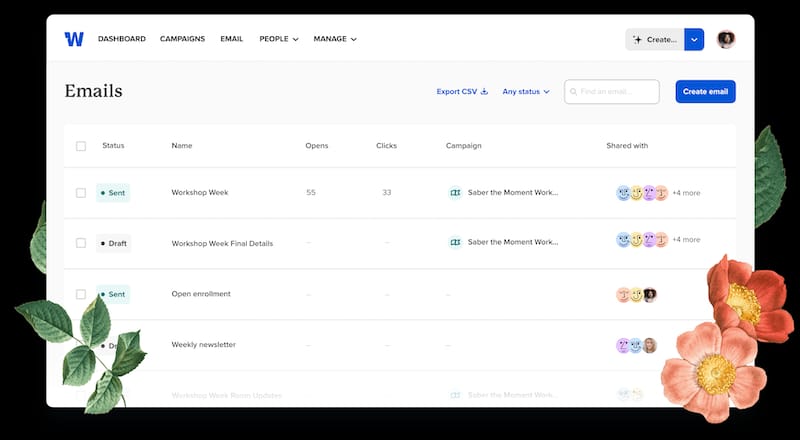Screen dimensions: 800x440
Task: Select the Workshop Week Final Details checkbox
Action: [81, 242]
